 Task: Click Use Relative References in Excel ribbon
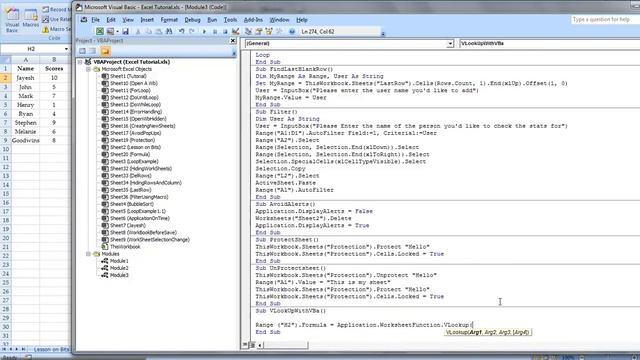tap(57, 19)
